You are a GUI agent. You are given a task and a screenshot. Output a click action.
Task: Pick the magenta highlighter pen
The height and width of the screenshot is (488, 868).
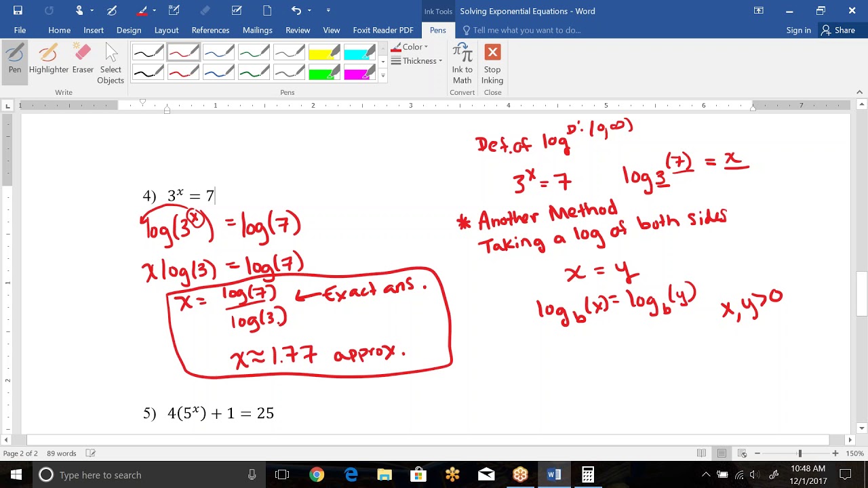click(359, 73)
